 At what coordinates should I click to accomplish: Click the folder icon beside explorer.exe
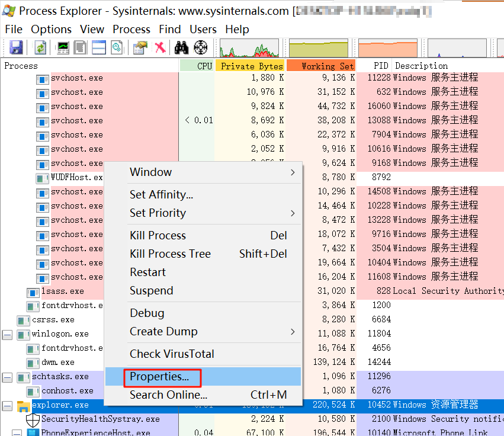pos(24,406)
